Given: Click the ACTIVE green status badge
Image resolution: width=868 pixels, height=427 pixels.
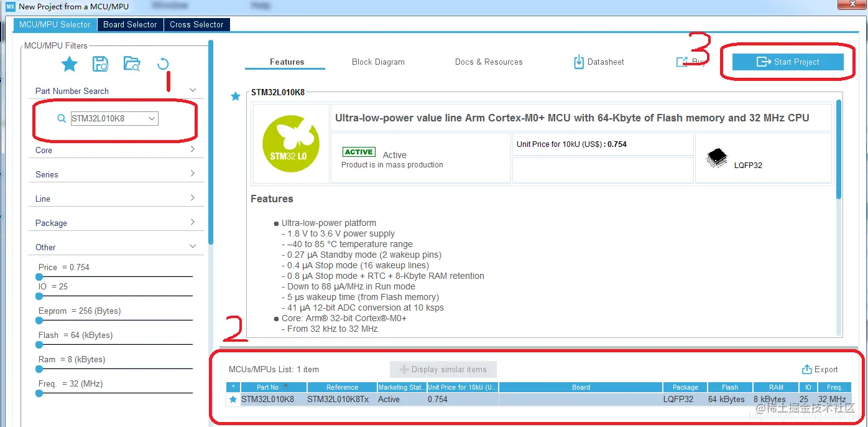Looking at the screenshot, I should click(x=359, y=152).
